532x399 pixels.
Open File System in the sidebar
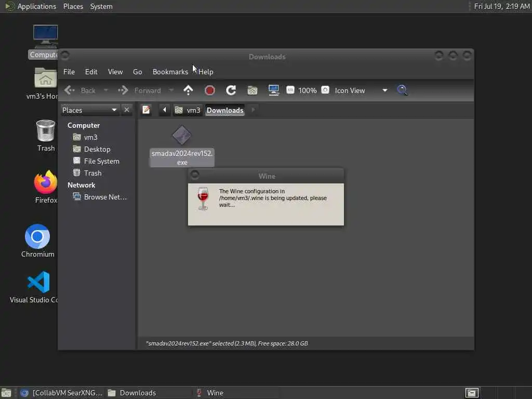click(x=97, y=161)
